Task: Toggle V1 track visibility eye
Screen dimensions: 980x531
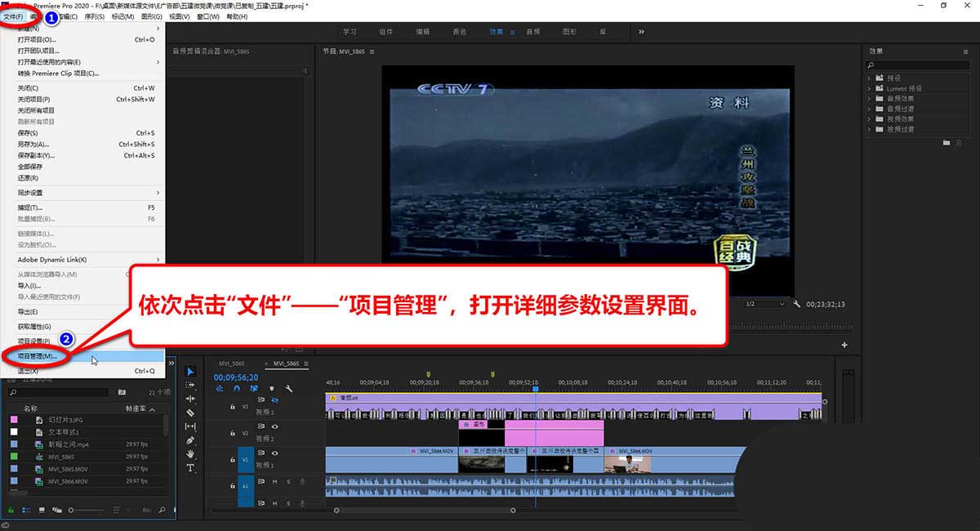Action: coord(274,453)
